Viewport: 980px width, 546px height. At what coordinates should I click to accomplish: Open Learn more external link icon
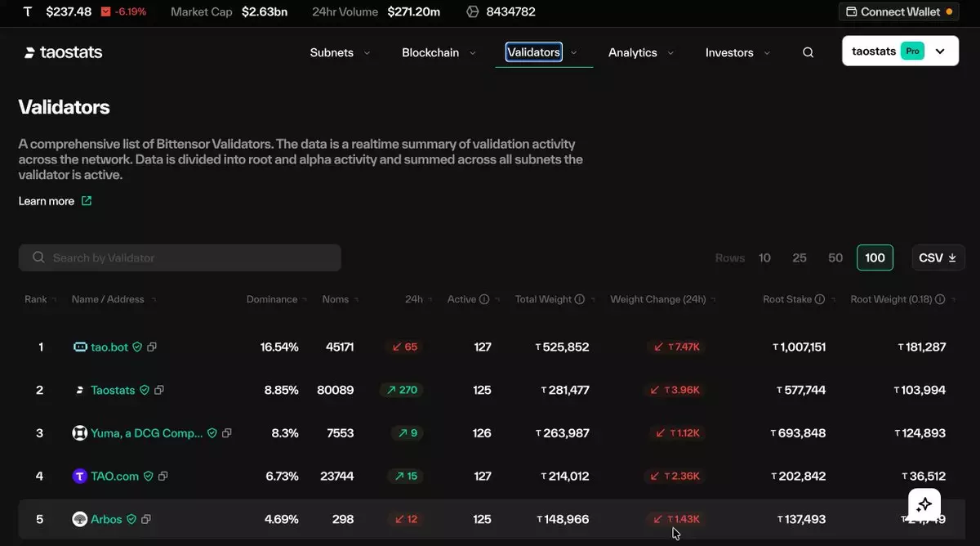[x=87, y=201]
